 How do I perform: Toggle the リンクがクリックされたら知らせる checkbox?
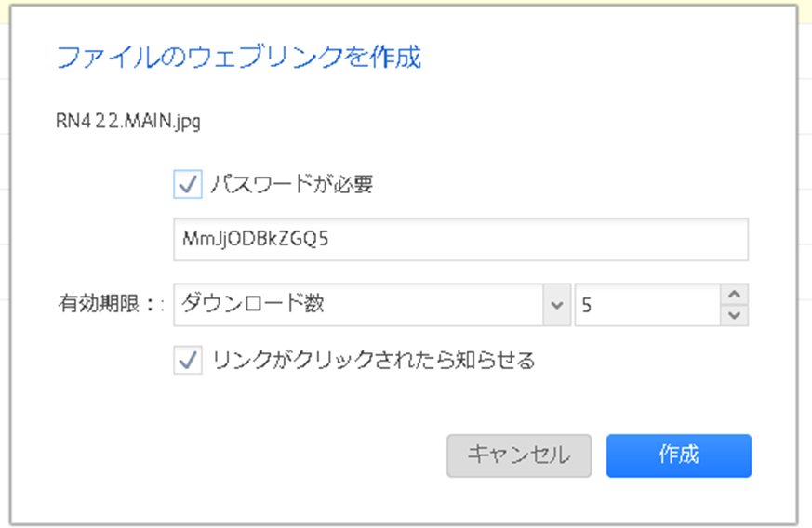pyautogui.click(x=188, y=361)
